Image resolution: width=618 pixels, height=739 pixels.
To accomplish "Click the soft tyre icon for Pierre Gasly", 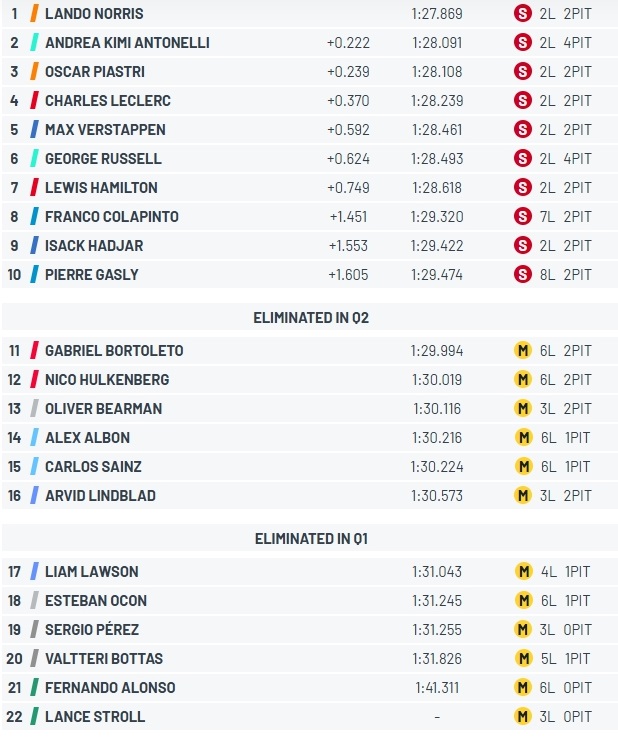I will tap(522, 274).
